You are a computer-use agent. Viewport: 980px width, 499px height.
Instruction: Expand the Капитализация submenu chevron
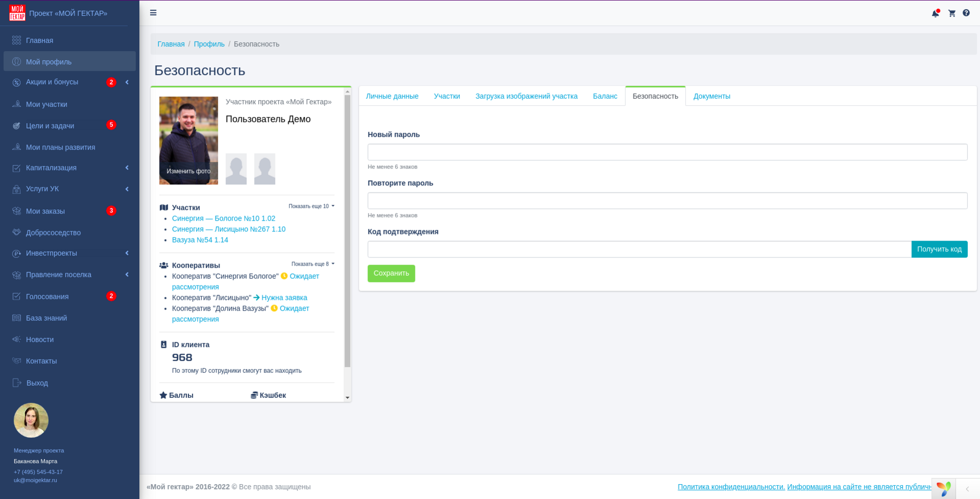[x=127, y=168]
